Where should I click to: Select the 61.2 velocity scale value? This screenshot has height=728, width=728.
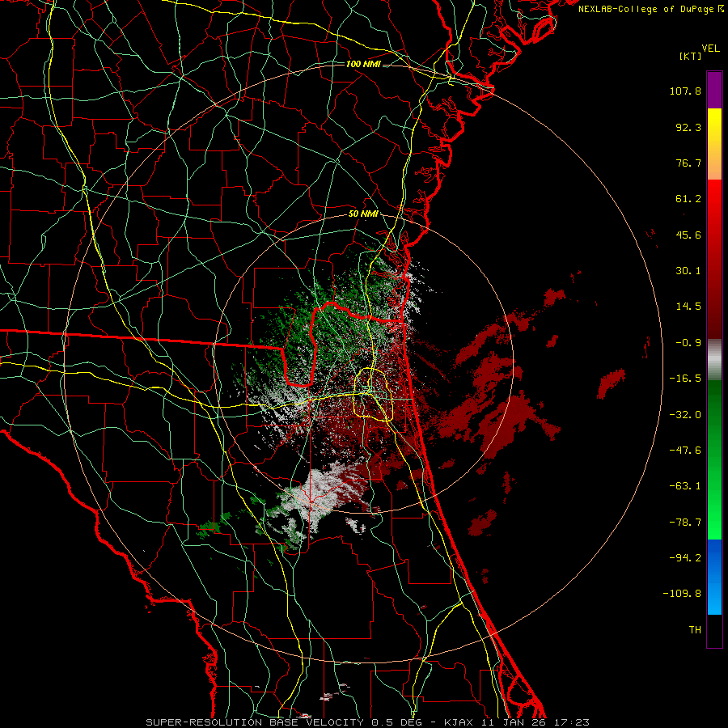pos(688,199)
